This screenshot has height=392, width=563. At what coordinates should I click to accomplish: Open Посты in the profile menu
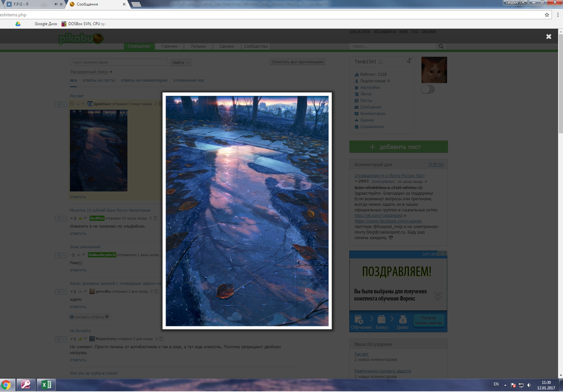click(366, 101)
